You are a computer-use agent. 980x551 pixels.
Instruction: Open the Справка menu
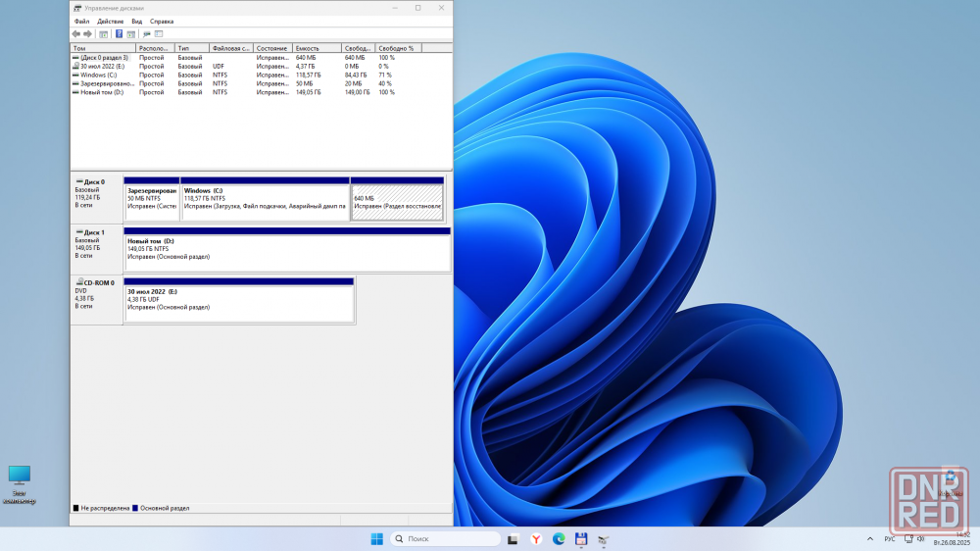pos(162,22)
